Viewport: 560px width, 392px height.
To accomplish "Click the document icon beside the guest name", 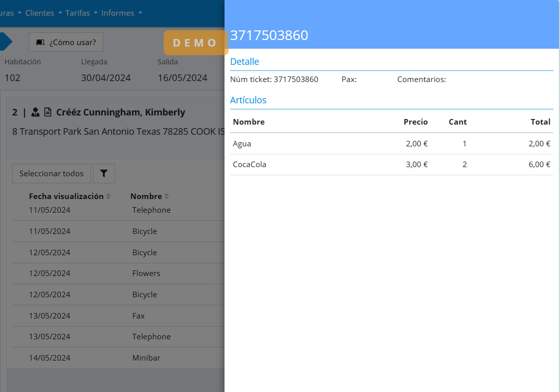I will coord(48,112).
